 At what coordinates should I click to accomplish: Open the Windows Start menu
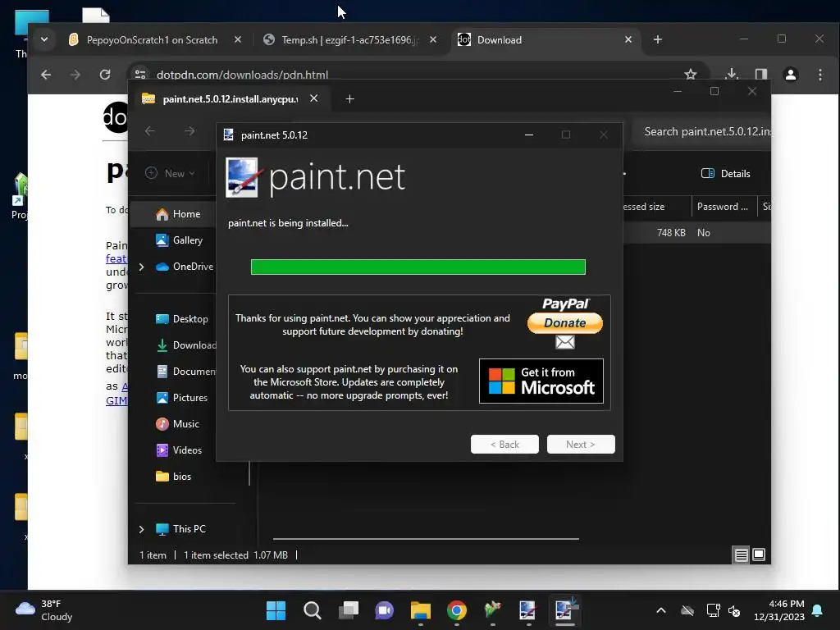(276, 610)
